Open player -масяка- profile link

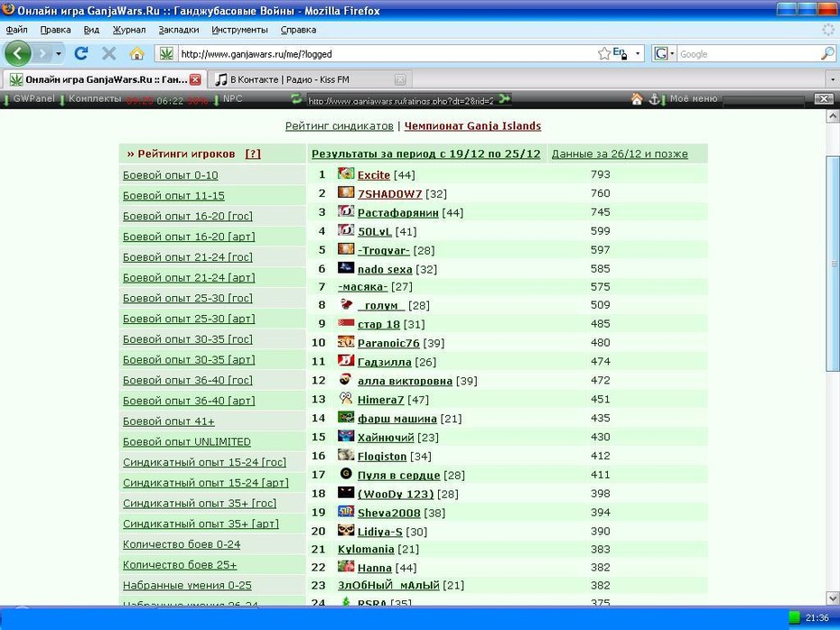363,286
